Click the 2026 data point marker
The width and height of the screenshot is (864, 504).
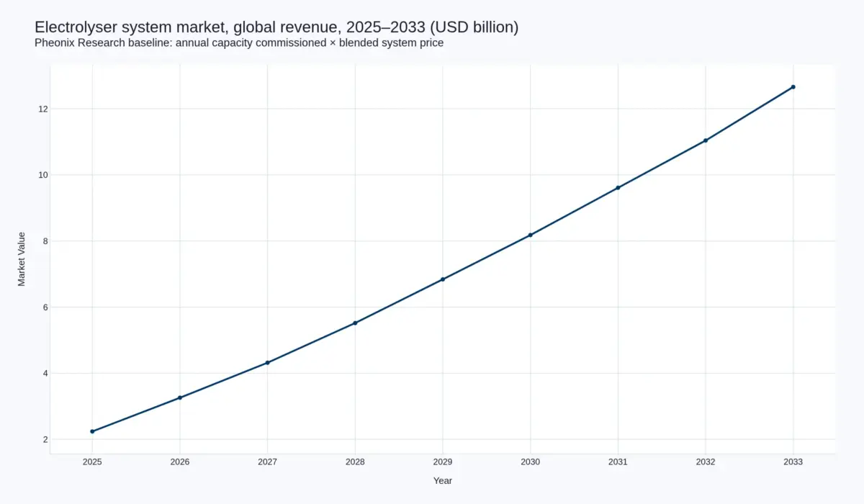(x=180, y=397)
